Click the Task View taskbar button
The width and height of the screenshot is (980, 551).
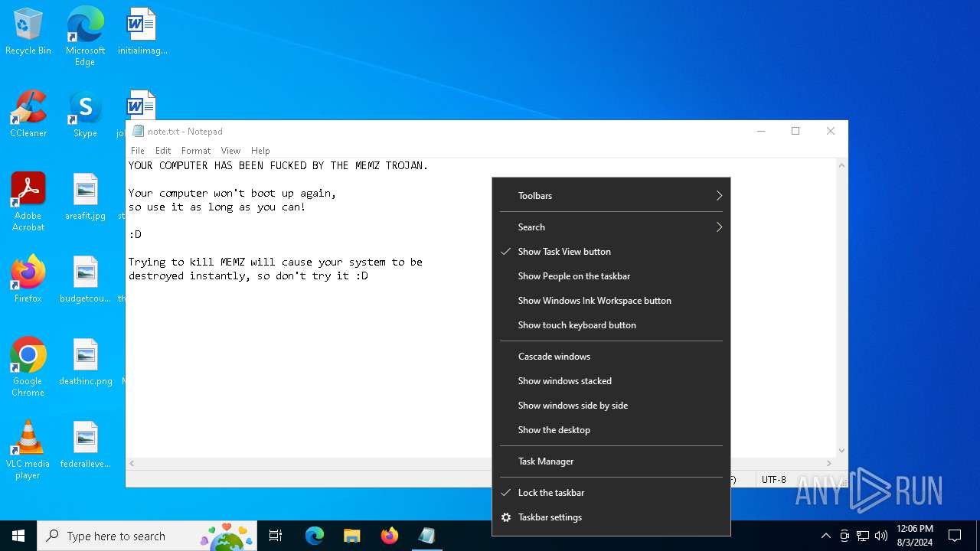(276, 536)
